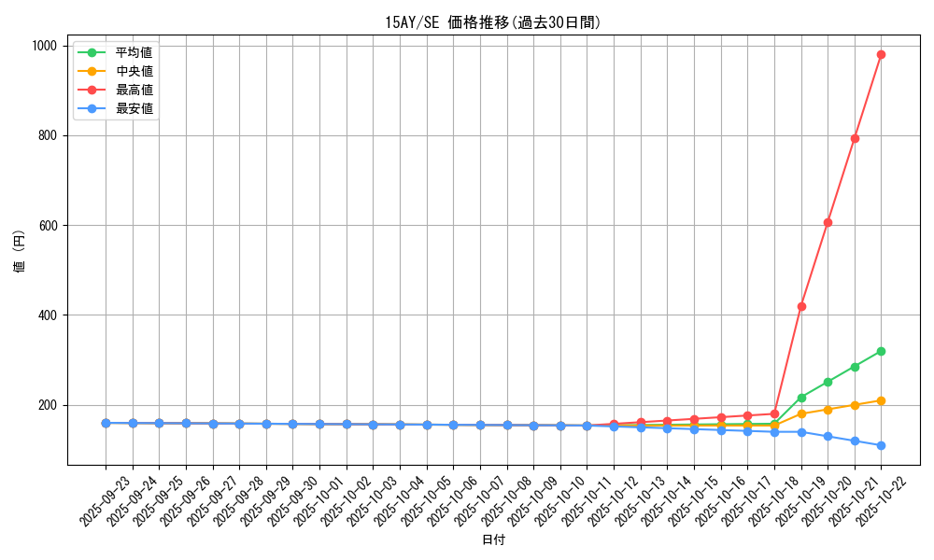Viewport: 934px width, 560px height.
Task: Click the 2025-09-23 date tick label
Action: (104, 499)
